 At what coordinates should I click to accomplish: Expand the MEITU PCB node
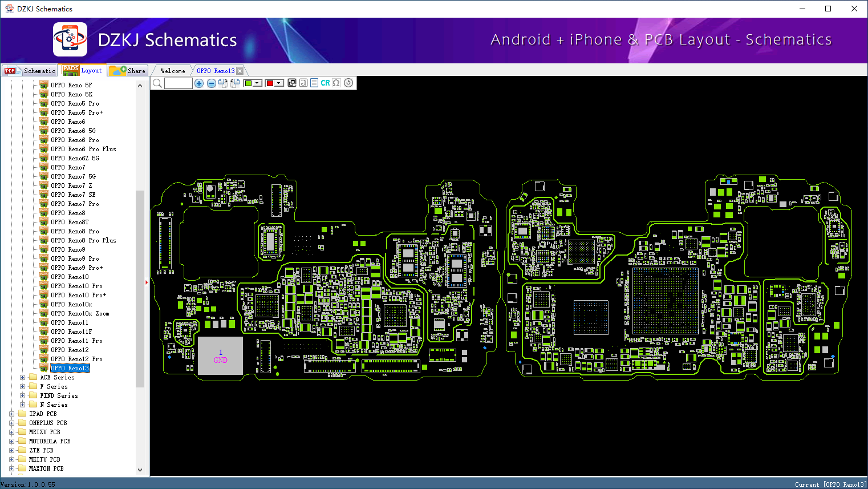click(11, 459)
